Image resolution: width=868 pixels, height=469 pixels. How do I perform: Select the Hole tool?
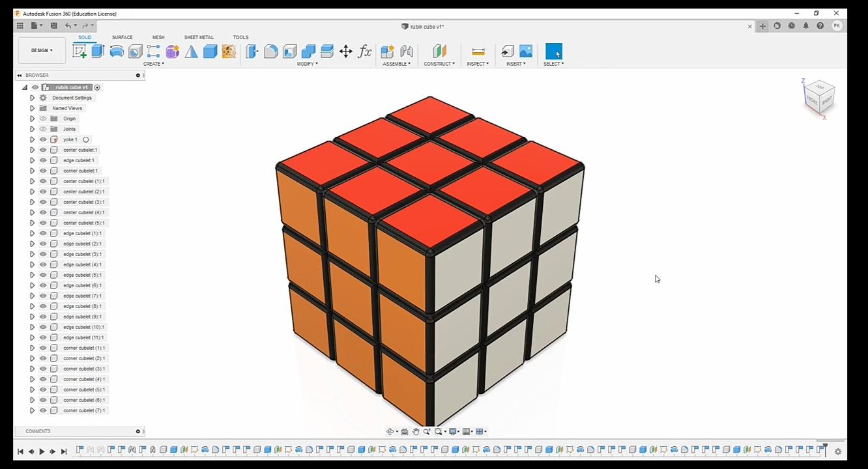(135, 51)
